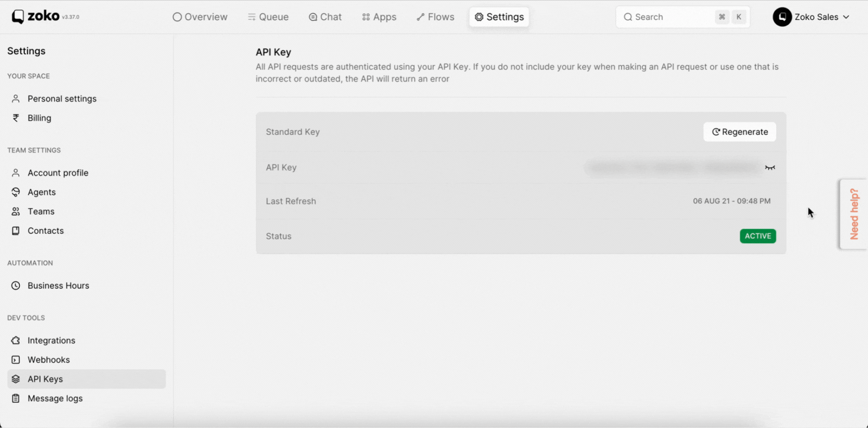
Task: Click the Message logs clipboard icon
Action: [16, 398]
